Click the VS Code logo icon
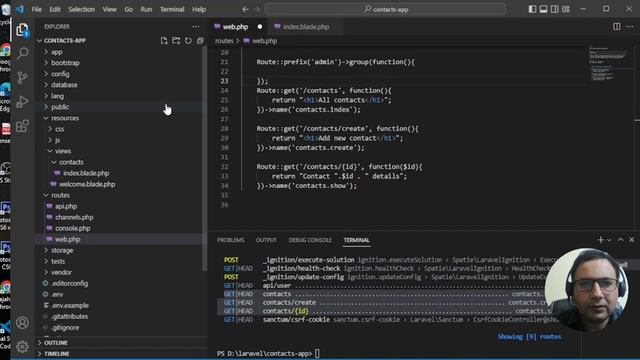The width and height of the screenshot is (640, 360). (x=20, y=9)
